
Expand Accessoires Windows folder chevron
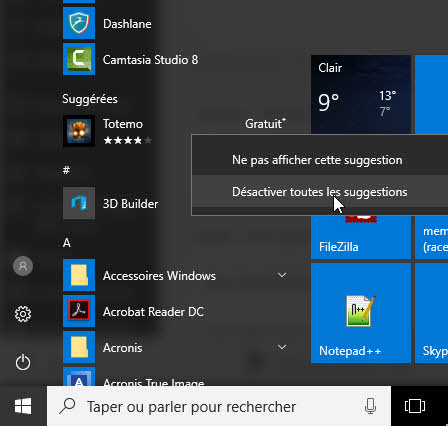tap(282, 275)
